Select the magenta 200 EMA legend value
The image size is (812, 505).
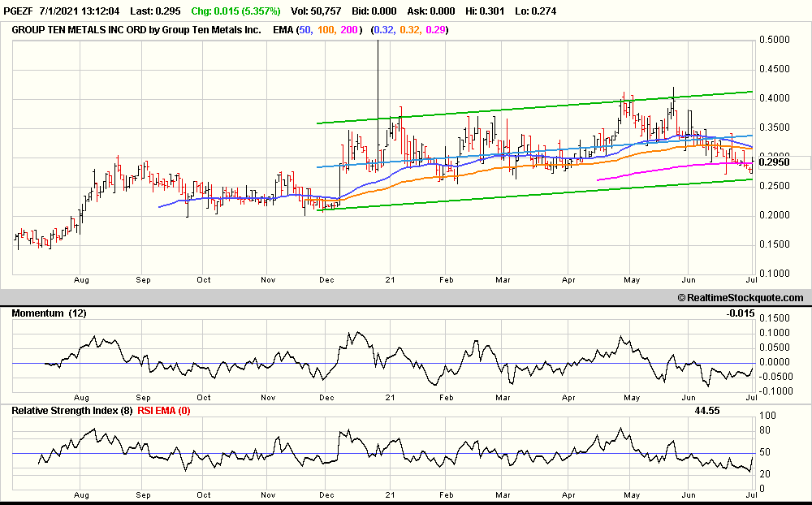point(348,30)
